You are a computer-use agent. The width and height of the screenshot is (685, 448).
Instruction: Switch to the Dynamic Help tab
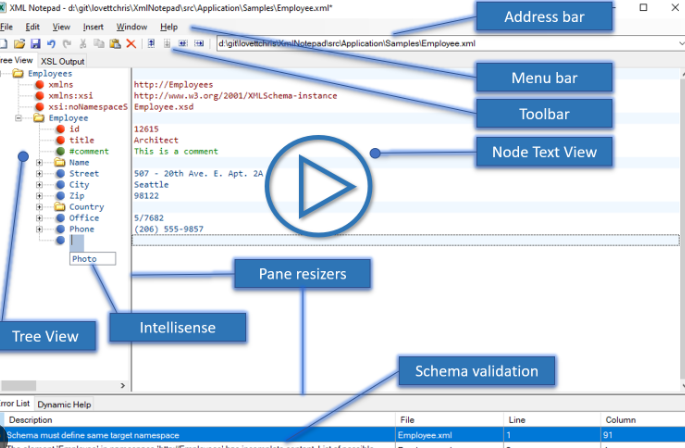click(x=65, y=405)
